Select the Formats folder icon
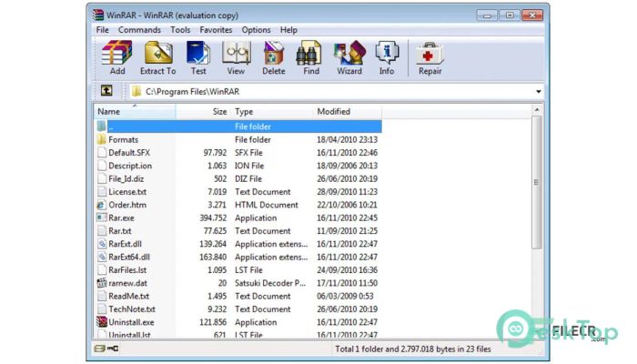Viewport: 637px width, 364px height. pyautogui.click(x=102, y=140)
